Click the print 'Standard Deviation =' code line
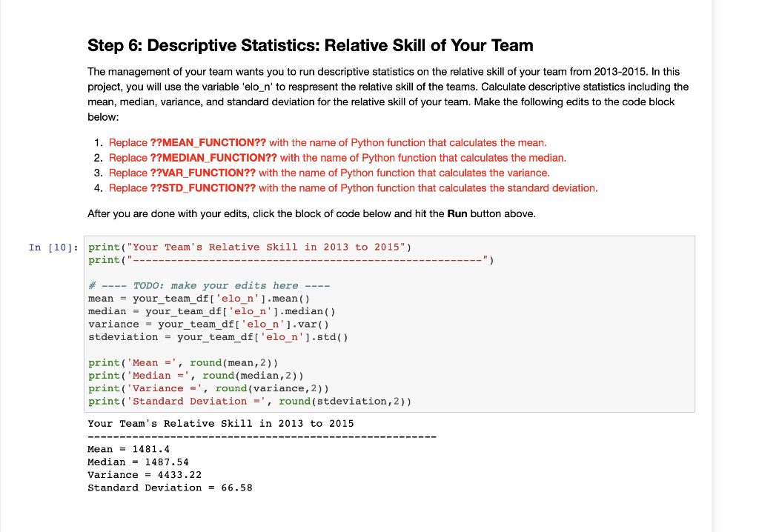This screenshot has height=532, width=759. point(250,402)
